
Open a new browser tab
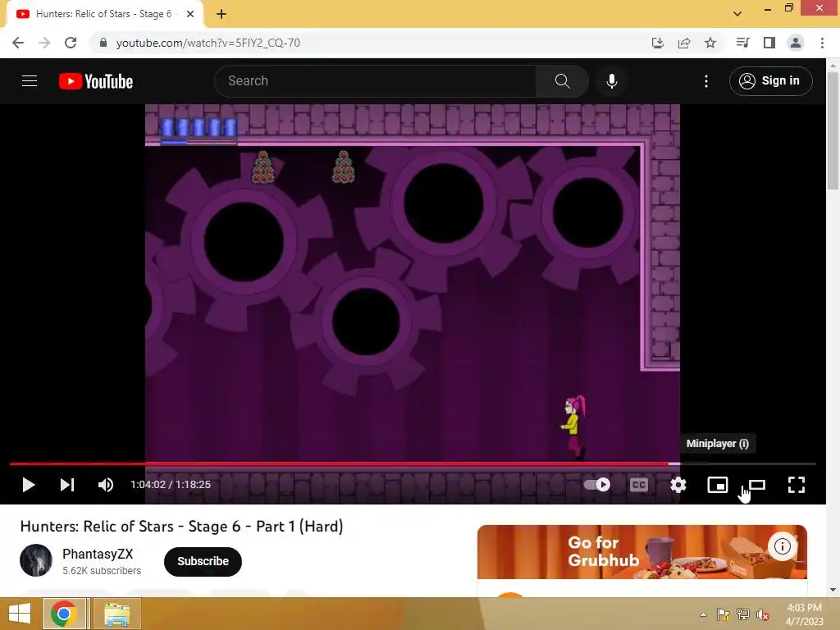click(x=221, y=15)
